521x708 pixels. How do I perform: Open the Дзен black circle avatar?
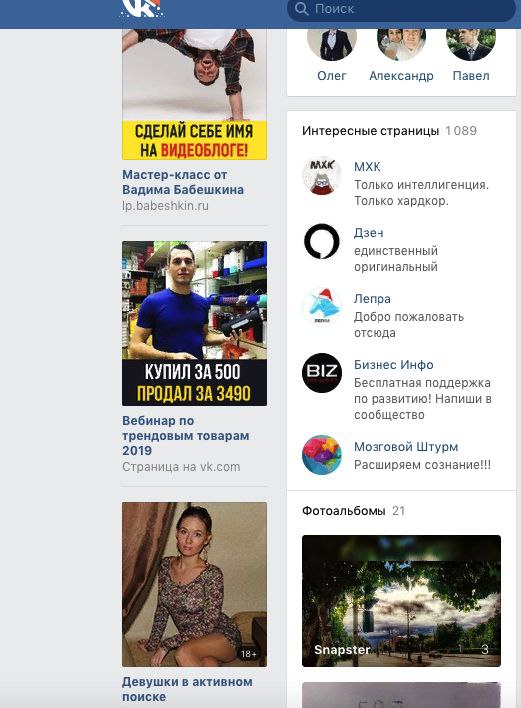click(321, 242)
